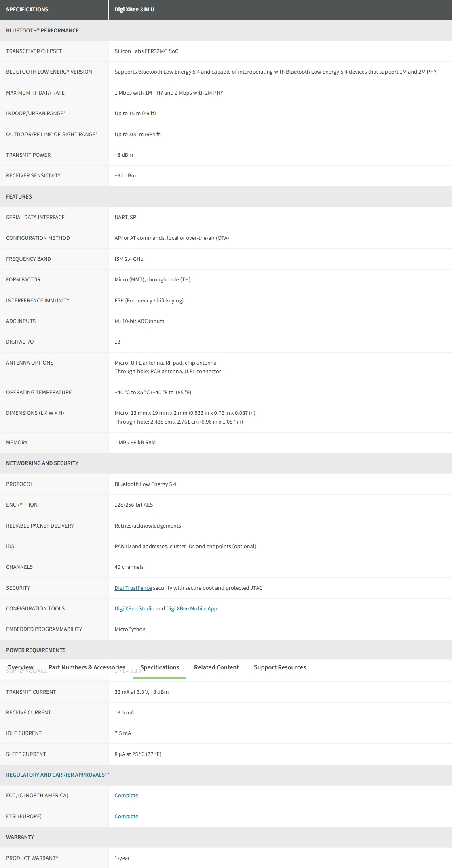452x868 pixels.
Task: Click the MicroPython value cell
Action: tap(130, 629)
